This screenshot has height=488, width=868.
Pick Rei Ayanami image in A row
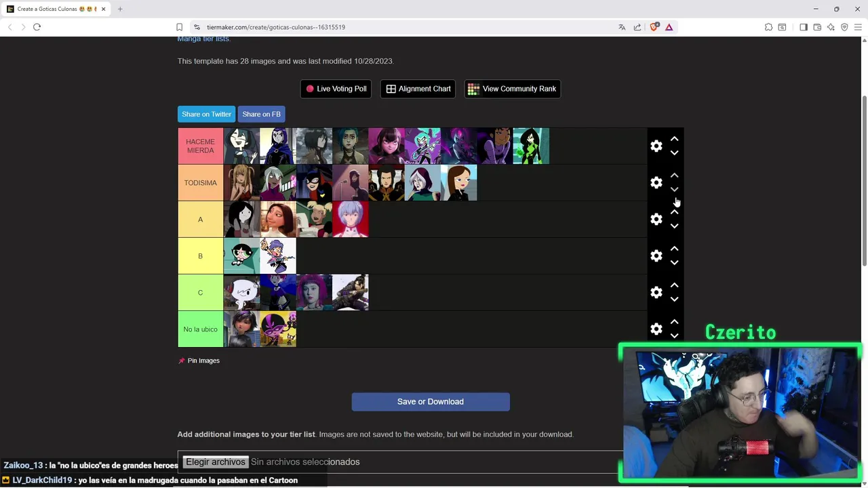(351, 219)
